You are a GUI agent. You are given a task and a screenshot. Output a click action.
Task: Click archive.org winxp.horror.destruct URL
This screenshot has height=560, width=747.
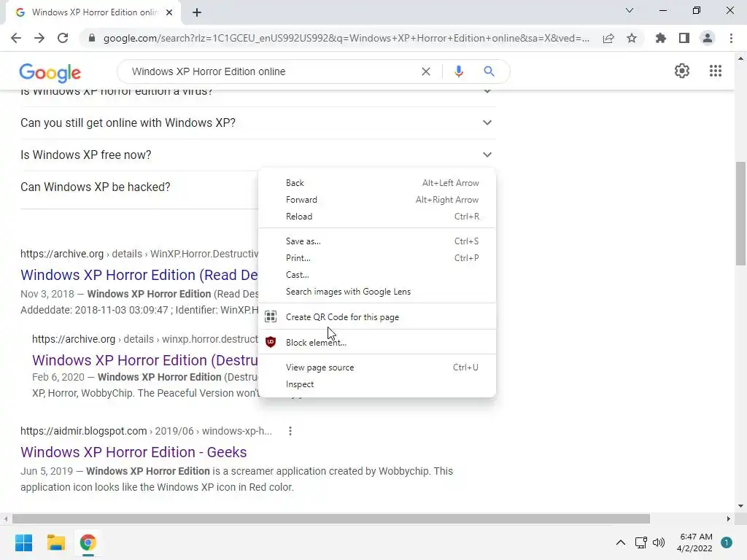click(x=145, y=339)
